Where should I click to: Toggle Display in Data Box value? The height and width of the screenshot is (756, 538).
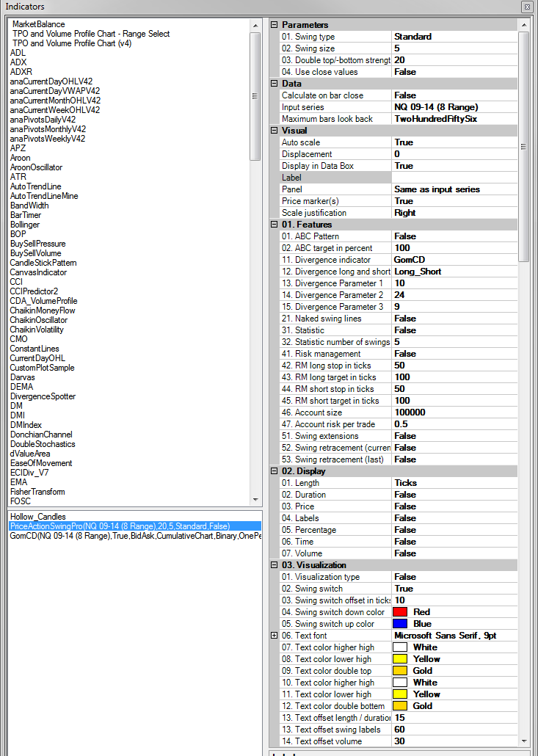pos(454,166)
